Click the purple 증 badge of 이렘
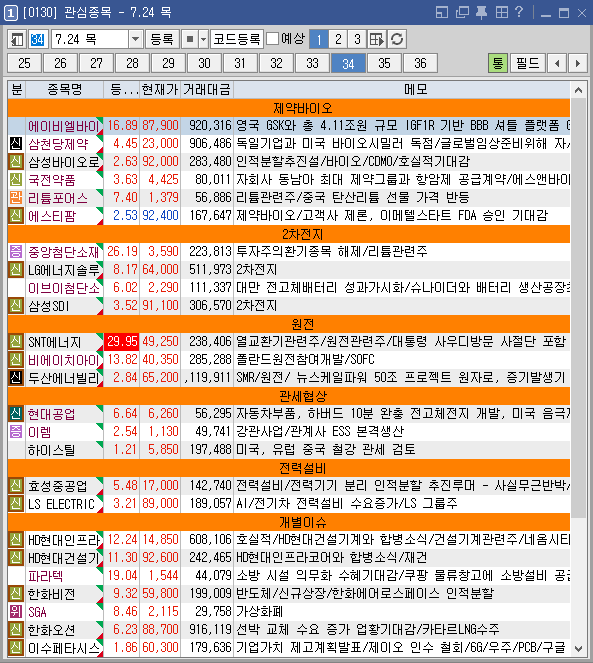The height and width of the screenshot is (663, 593). [x=16, y=431]
